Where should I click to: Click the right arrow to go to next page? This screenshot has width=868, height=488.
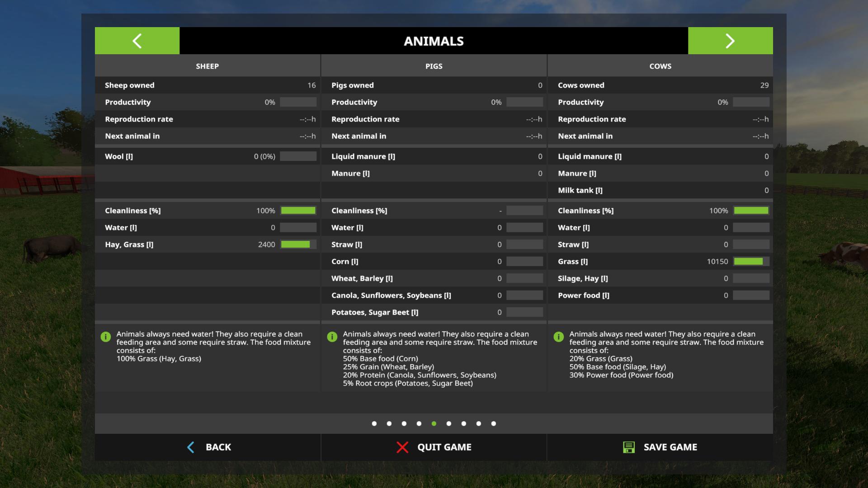coord(730,41)
